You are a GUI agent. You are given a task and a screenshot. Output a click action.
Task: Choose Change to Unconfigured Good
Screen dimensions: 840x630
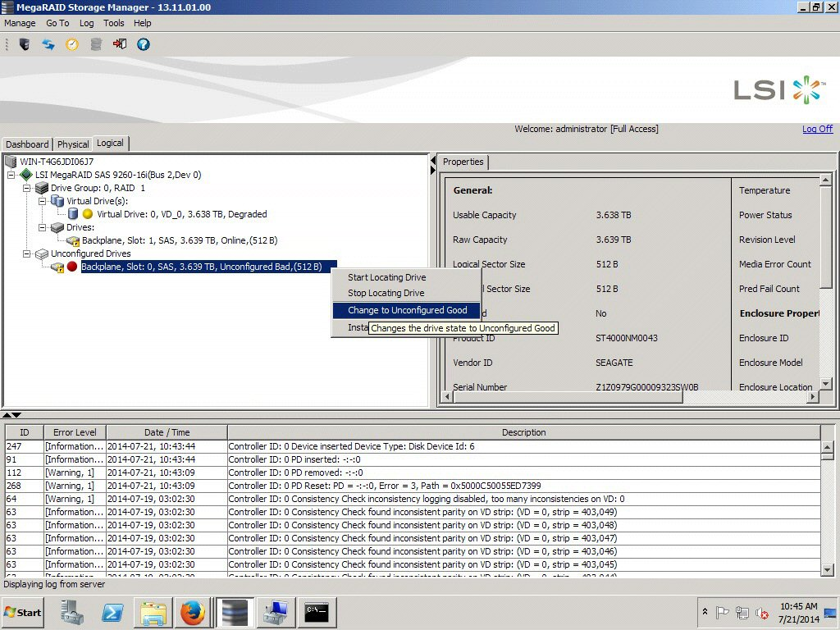[407, 310]
